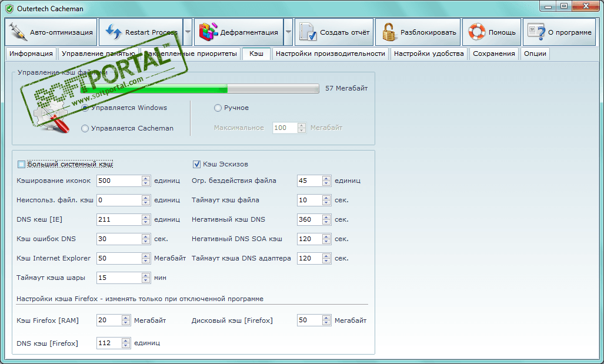Adjust the Кэш ошибок DNS spinner

[x=146, y=239]
